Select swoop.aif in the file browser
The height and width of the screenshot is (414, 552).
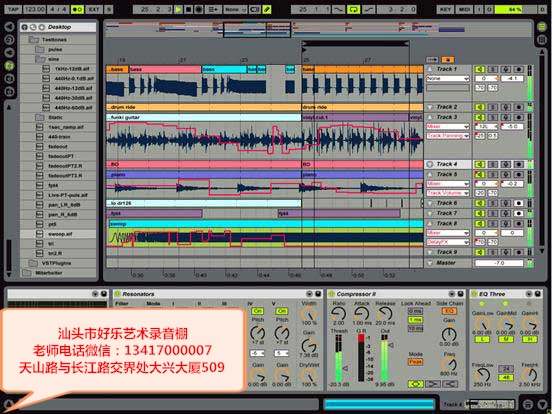pyautogui.click(x=57, y=234)
